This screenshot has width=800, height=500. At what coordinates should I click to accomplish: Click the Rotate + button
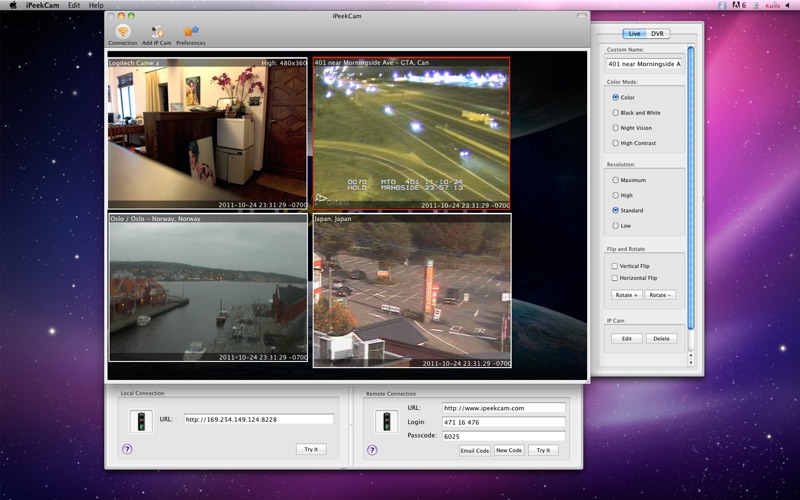coord(626,295)
